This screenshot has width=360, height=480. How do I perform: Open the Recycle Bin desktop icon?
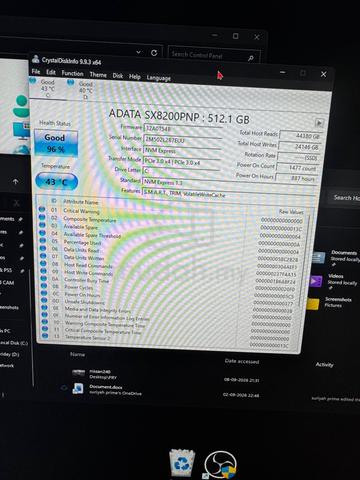click(x=182, y=463)
